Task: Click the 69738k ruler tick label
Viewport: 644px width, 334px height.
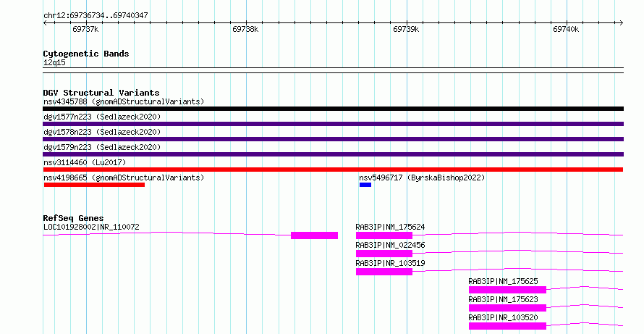Action: coord(245,29)
